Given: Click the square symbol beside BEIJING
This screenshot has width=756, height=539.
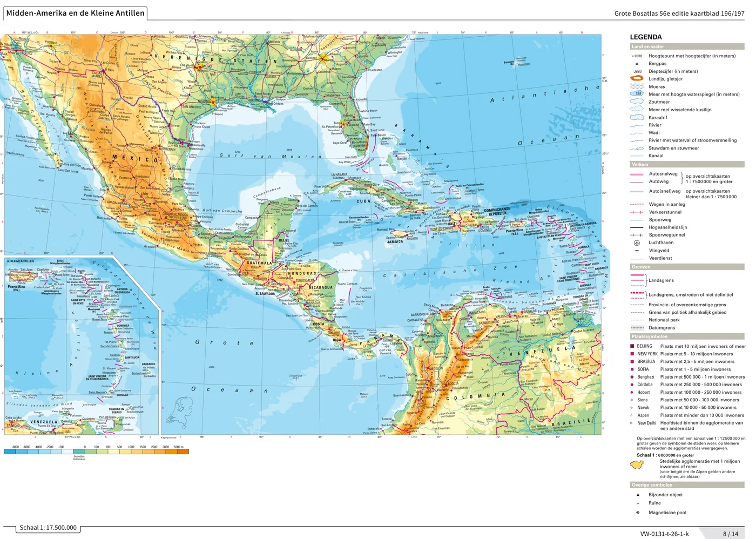Looking at the screenshot, I should pos(632,346).
